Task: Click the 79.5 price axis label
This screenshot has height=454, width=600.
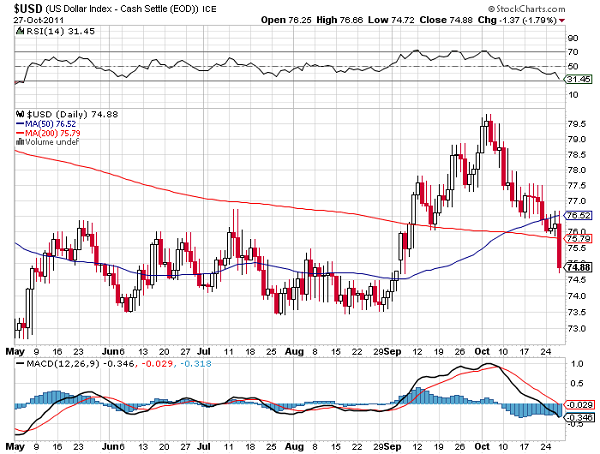Action: click(577, 124)
